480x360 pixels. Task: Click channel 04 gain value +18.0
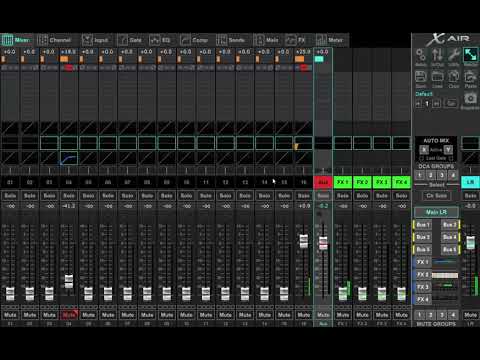69,52
